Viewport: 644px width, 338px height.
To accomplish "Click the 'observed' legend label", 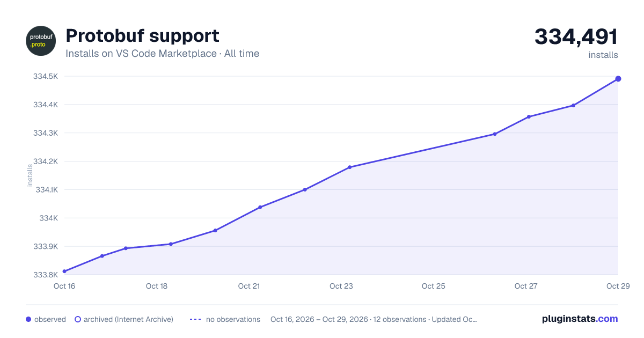I will pos(50,319).
